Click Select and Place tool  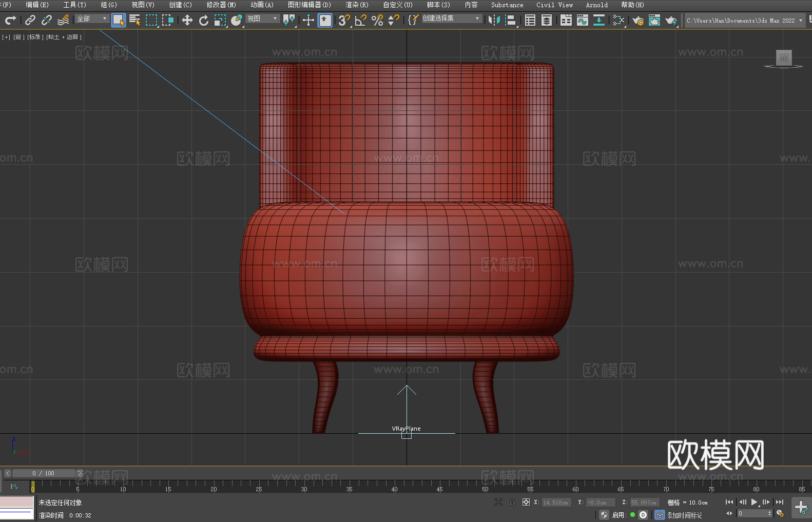click(237, 20)
